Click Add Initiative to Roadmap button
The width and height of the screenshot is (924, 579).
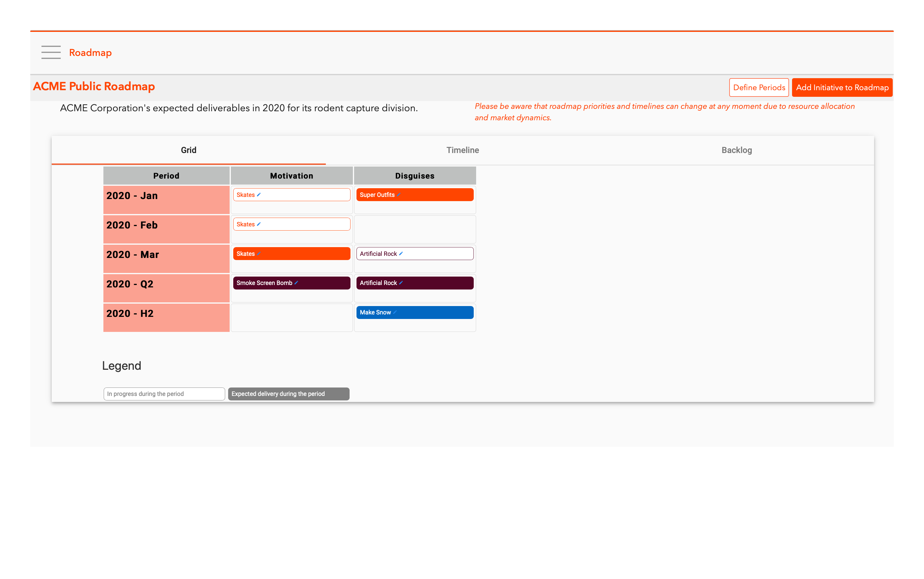tap(842, 87)
